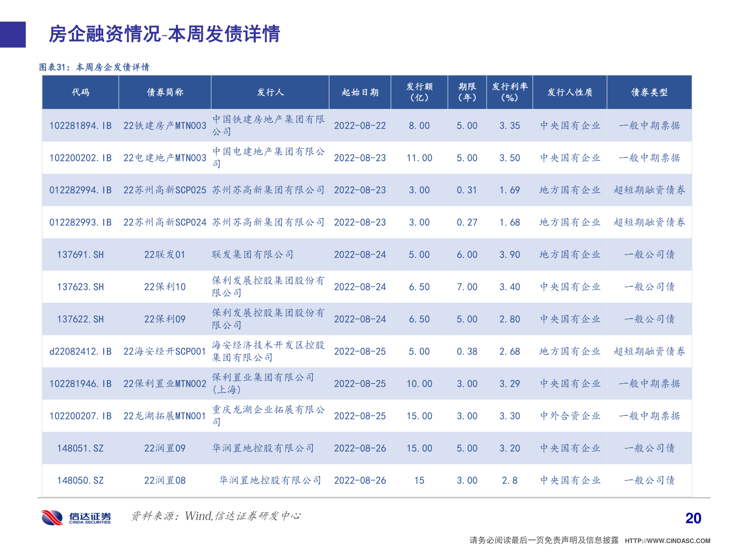This screenshot has height=560, width=747.
Task: Click bond name 22苏州高新SCP025
Action: pyautogui.click(x=165, y=190)
